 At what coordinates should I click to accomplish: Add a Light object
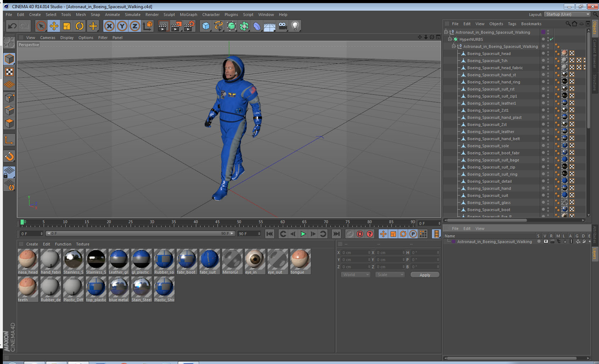(295, 26)
